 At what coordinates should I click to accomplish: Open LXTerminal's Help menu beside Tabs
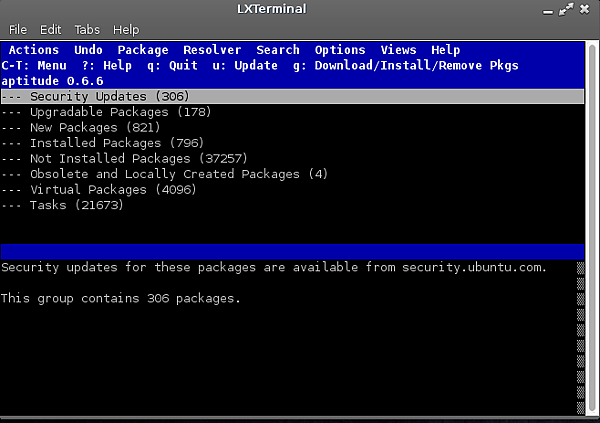coord(126,30)
